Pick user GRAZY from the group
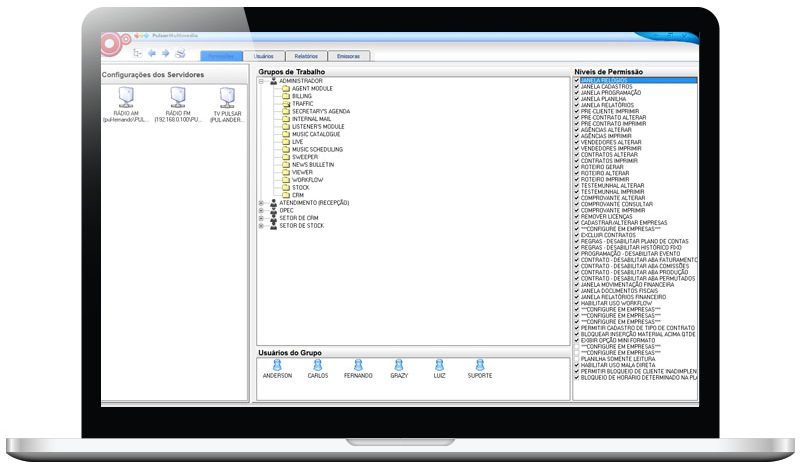Image resolution: width=800 pixels, height=470 pixels. pos(399,366)
